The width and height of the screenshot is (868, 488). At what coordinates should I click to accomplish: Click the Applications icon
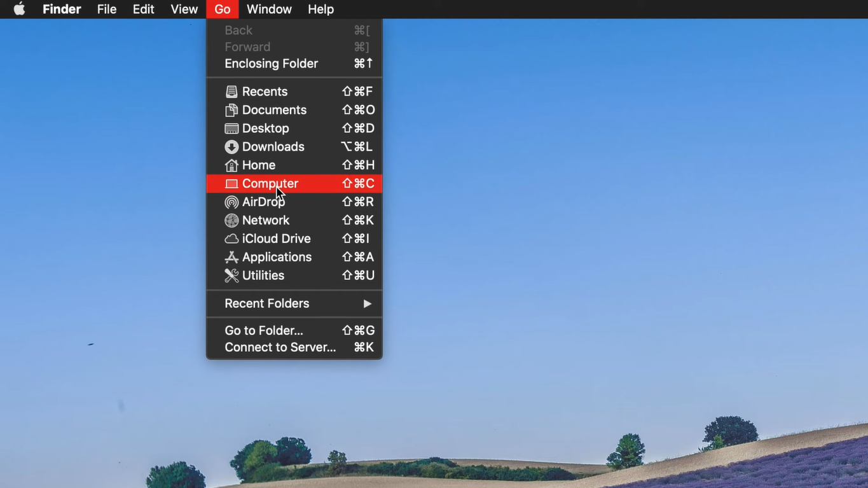(231, 256)
